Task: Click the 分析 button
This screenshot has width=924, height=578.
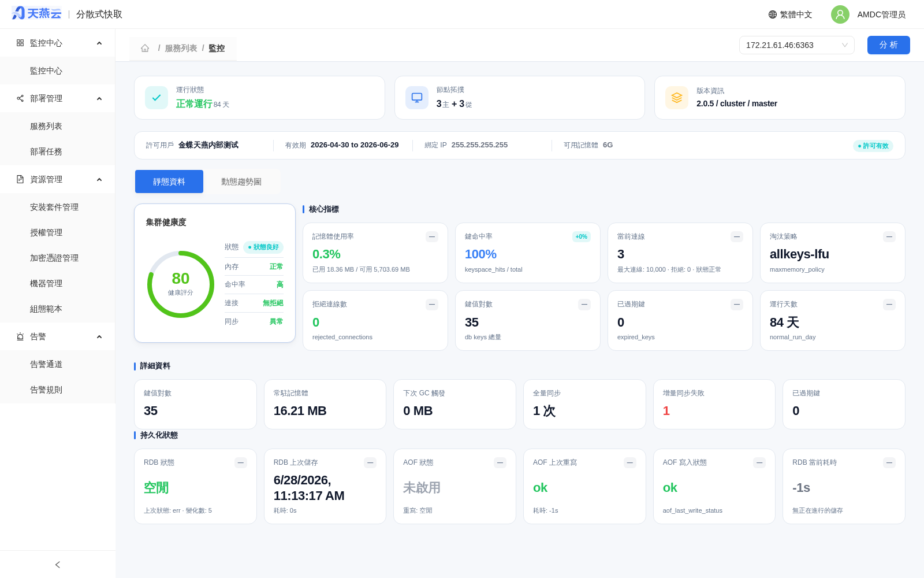Action: coord(889,45)
